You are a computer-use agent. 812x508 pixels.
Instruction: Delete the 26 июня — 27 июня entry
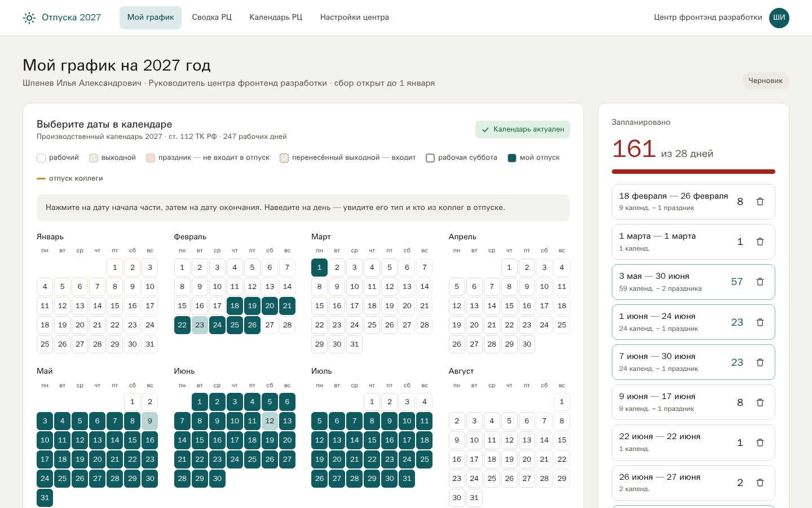(x=760, y=483)
